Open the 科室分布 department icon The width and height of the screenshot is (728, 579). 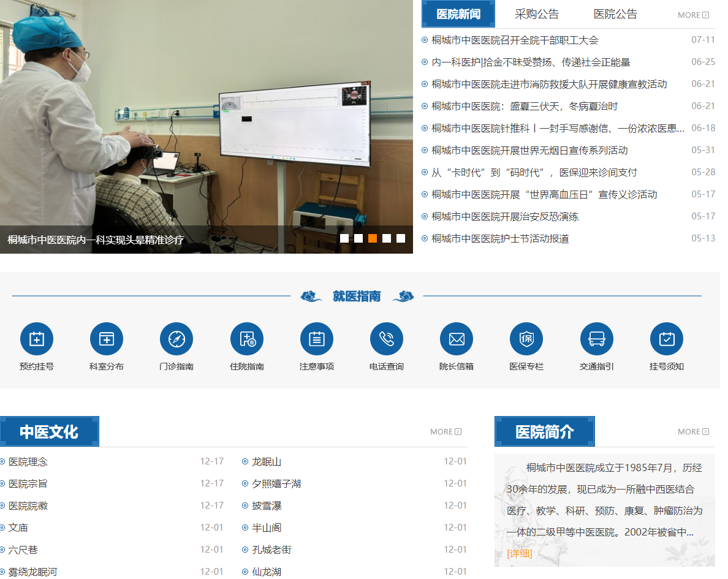[107, 339]
